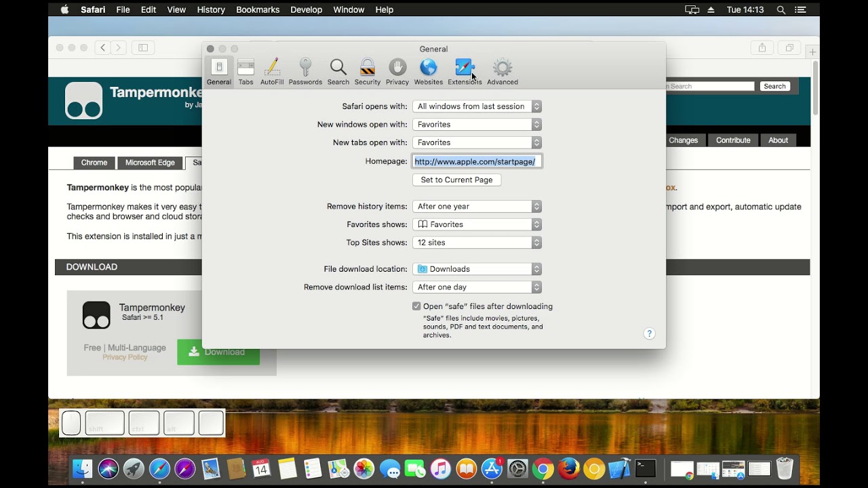Select the General preferences pane
The height and width of the screenshot is (488, 868).
[x=219, y=72]
